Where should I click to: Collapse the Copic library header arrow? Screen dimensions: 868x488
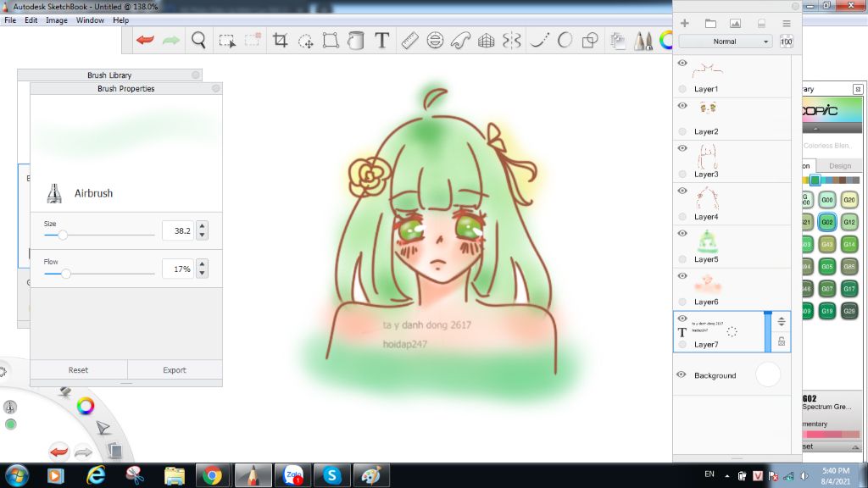coord(815,129)
